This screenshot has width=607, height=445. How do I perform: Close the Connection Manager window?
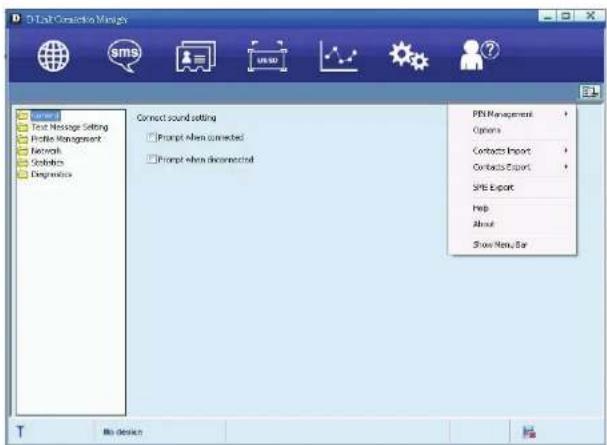click(590, 16)
